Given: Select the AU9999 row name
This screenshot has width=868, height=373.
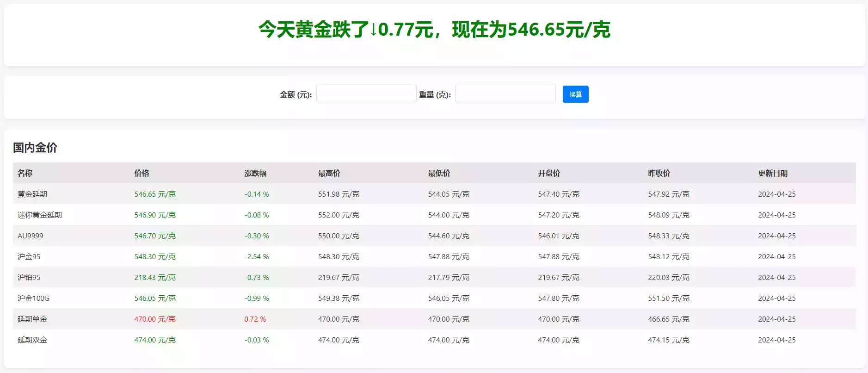Looking at the screenshot, I should tap(31, 236).
